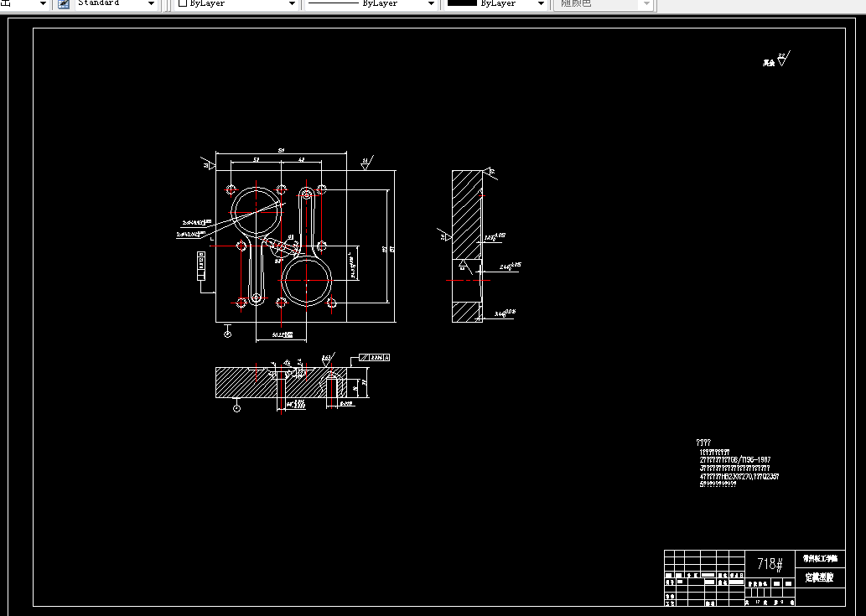Click the disabled 随颜色 plot style dropdown
866x616 pixels.
click(x=604, y=3)
